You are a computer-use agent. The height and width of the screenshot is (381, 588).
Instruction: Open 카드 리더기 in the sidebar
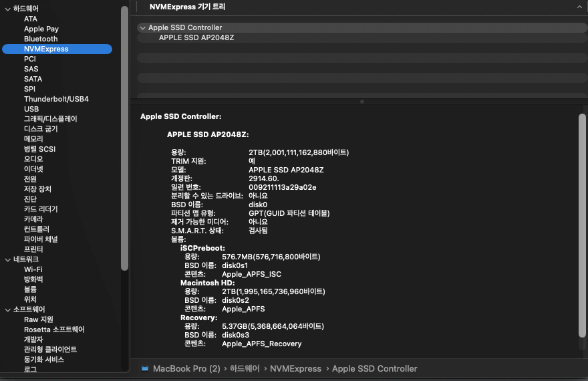(41, 209)
